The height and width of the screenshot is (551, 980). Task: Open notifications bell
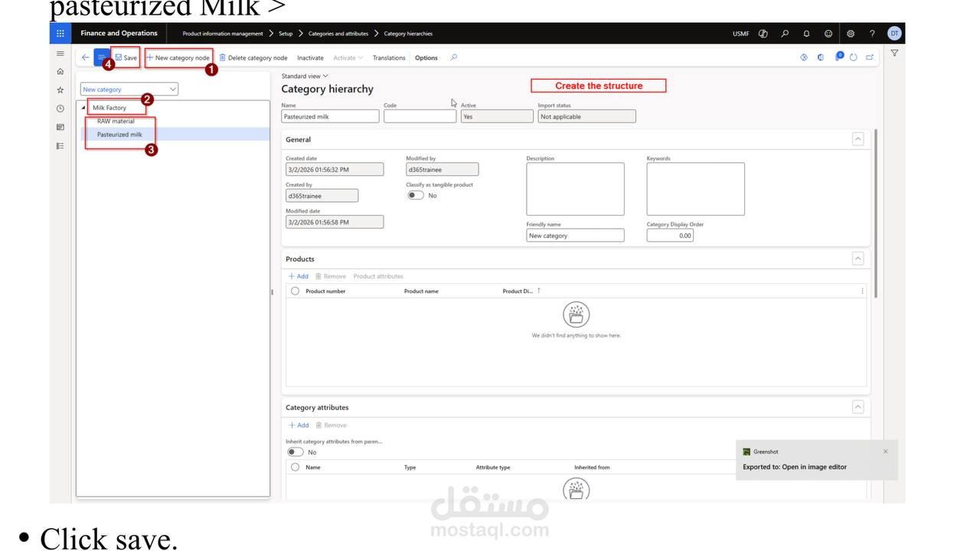(806, 34)
